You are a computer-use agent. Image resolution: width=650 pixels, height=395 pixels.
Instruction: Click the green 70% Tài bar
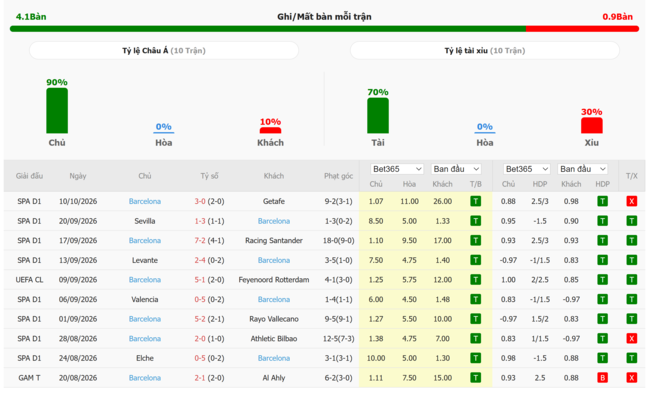pyautogui.click(x=378, y=116)
